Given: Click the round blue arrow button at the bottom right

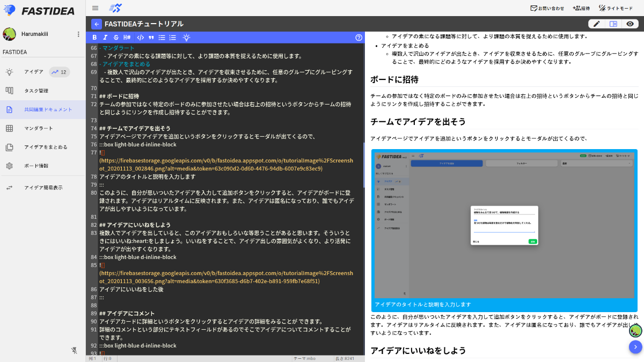Looking at the screenshot, I should [x=635, y=347].
